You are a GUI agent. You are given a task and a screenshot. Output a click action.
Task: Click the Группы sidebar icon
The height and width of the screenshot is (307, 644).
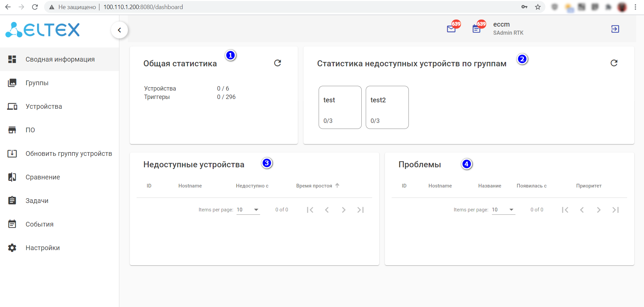click(x=12, y=83)
